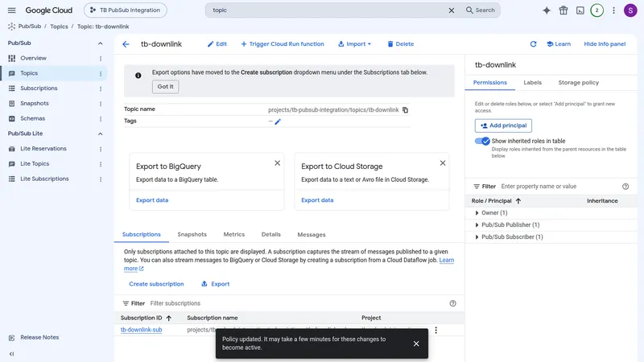Screen dimensions: 644x362
Task: Open more options for Schemas item
Action: pos(101,118)
